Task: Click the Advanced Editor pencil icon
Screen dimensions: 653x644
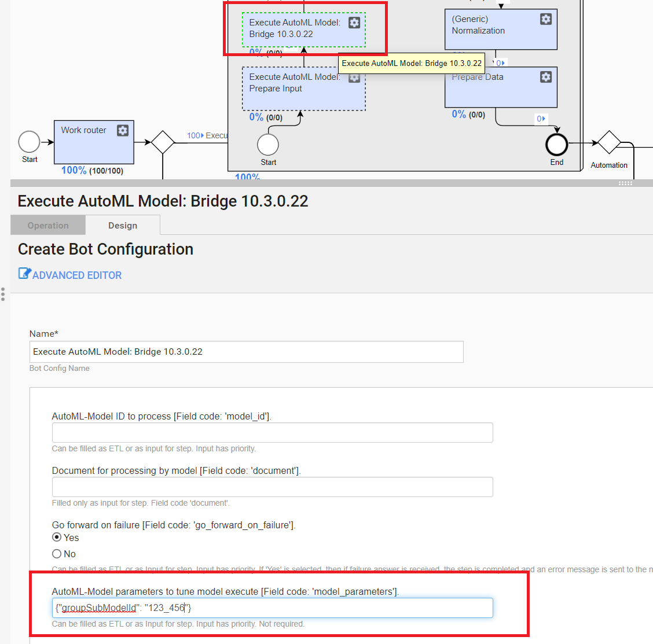Action: [x=24, y=274]
